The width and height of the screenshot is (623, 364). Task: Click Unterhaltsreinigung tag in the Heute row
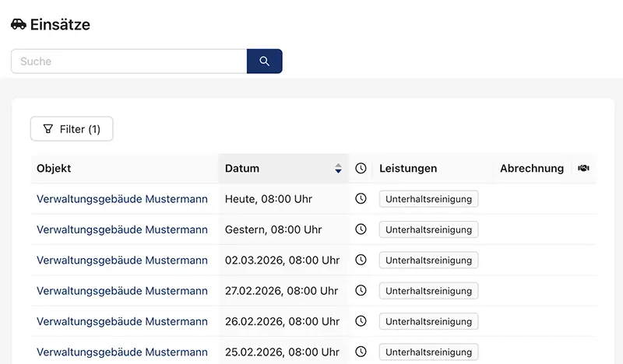click(x=428, y=199)
